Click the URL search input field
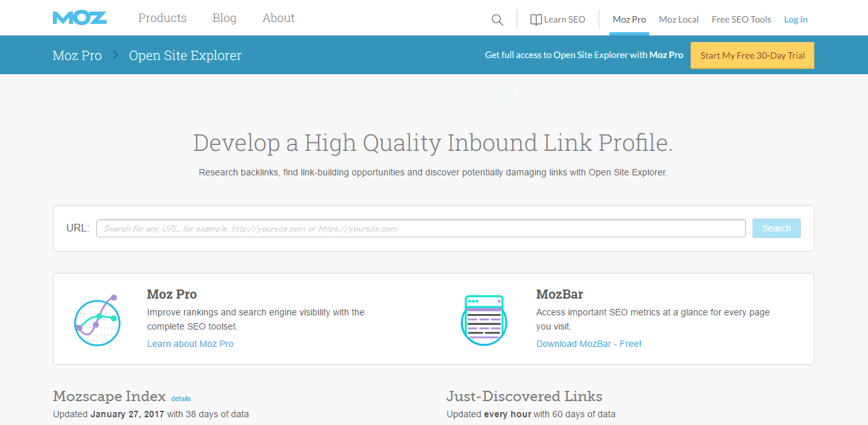 (421, 228)
